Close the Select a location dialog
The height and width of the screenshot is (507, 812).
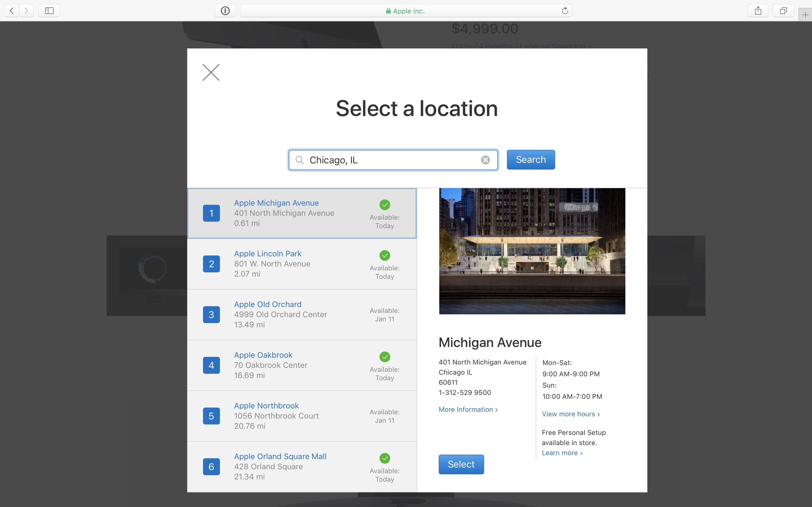click(x=211, y=72)
